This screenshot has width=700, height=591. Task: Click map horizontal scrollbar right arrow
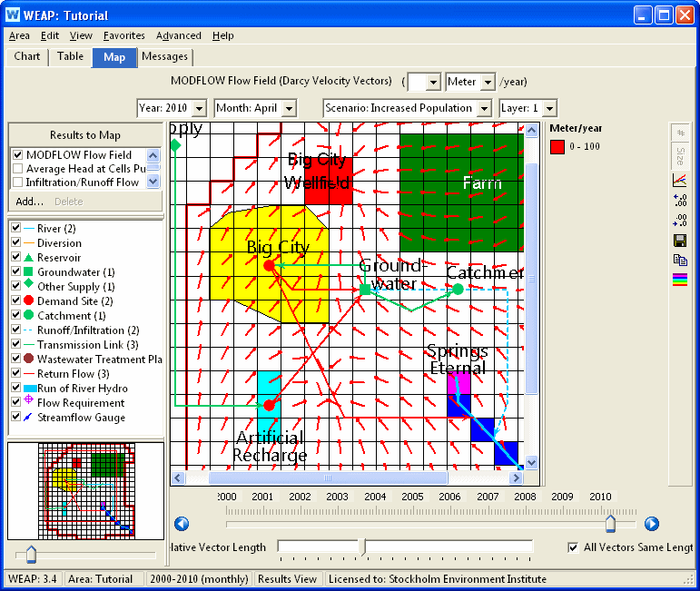(517, 478)
